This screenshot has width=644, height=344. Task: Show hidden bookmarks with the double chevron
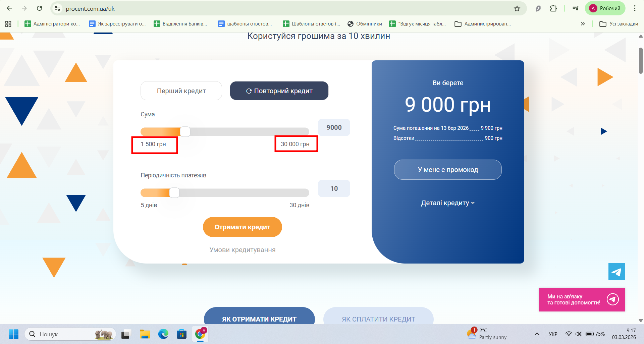[x=583, y=24]
